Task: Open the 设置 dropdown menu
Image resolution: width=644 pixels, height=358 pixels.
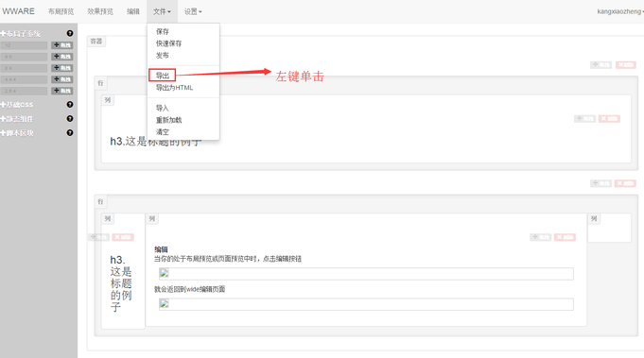Action: click(193, 11)
